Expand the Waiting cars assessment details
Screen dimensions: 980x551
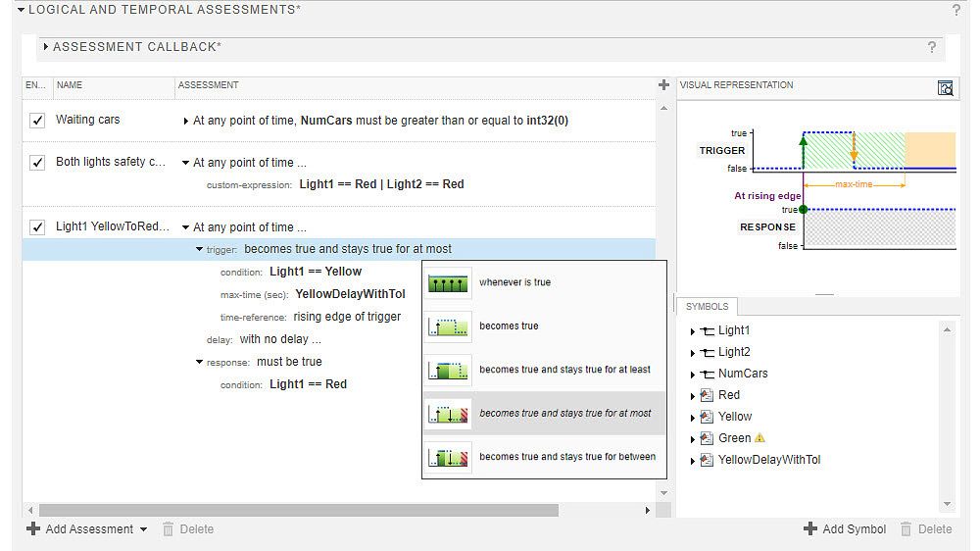tap(186, 122)
